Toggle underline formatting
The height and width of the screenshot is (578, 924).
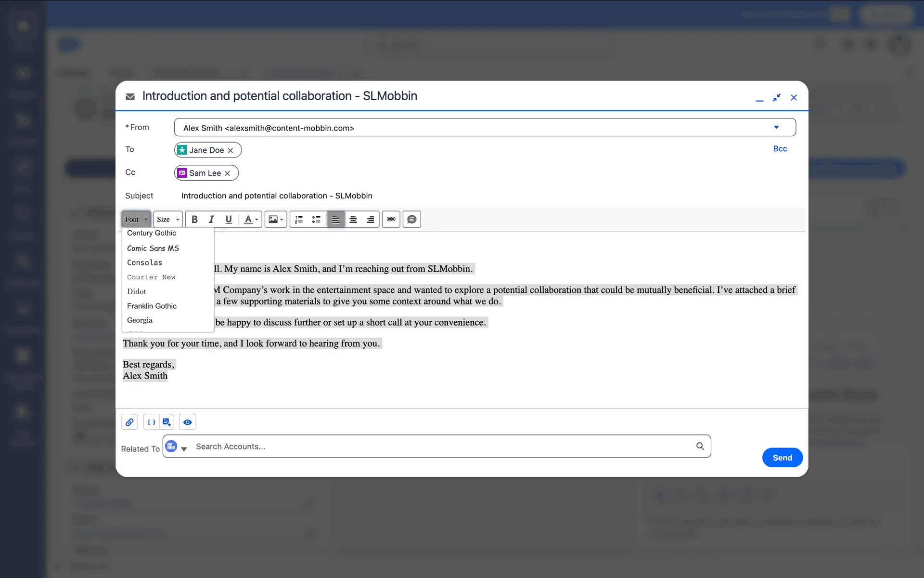(x=229, y=220)
